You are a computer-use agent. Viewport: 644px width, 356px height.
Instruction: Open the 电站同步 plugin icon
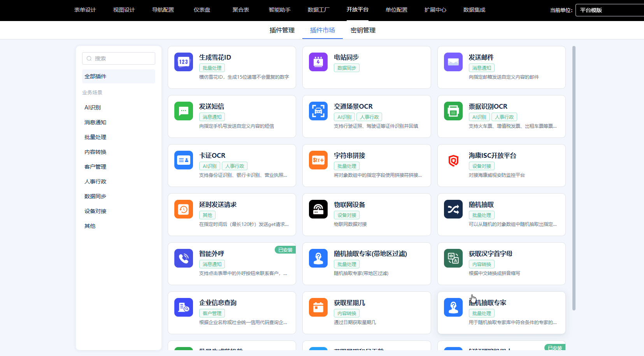(318, 62)
